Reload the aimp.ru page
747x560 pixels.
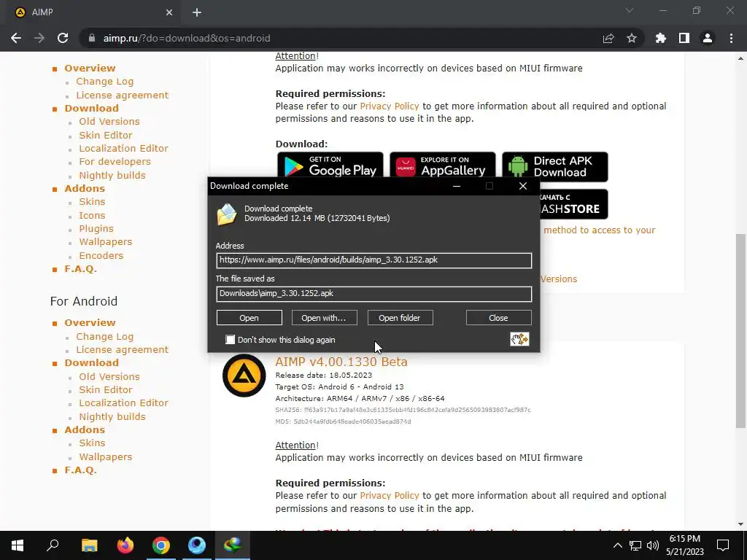pos(63,38)
